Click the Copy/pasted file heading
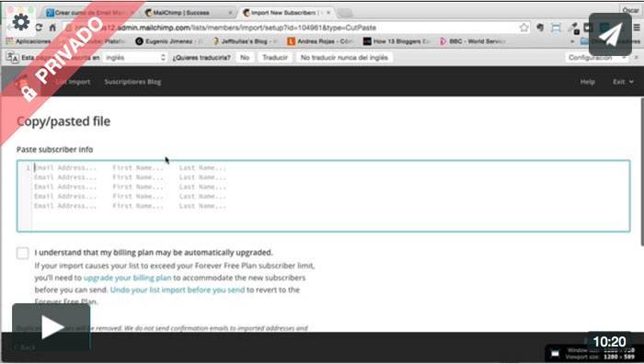The width and height of the screenshot is (644, 364). pyautogui.click(x=63, y=121)
